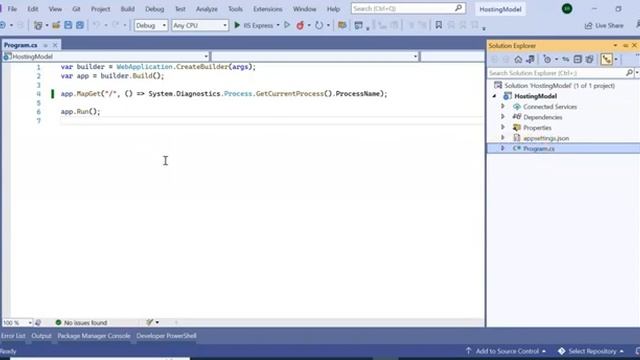Click the Search (Ctrl+Q) box
Viewport: 640px width, 360px height.
click(x=408, y=9)
